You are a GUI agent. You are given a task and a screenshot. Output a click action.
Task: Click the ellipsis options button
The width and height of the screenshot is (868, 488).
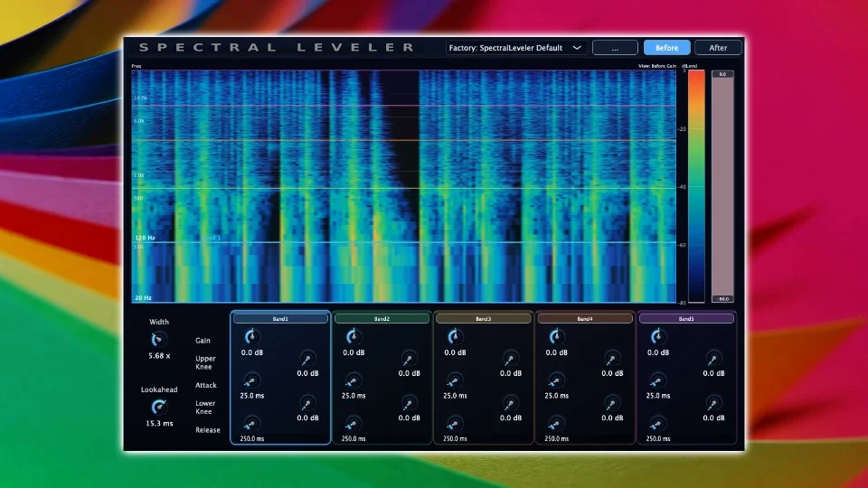point(615,48)
